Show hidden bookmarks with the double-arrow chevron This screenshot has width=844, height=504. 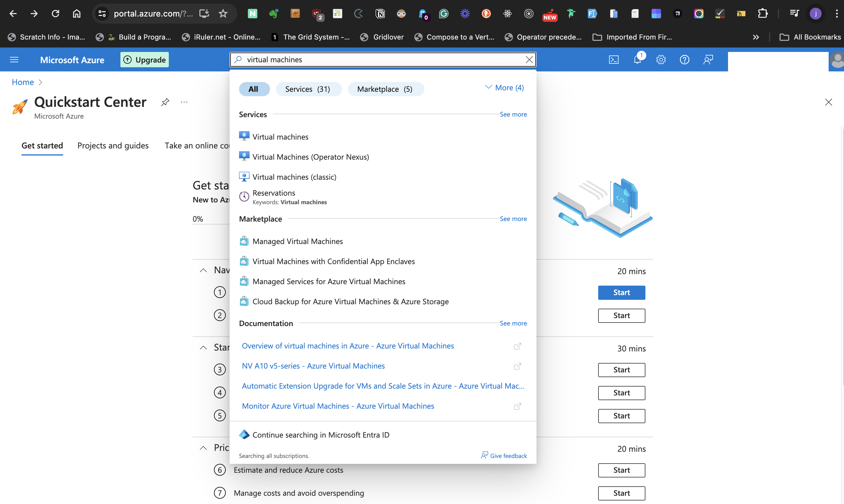coord(756,37)
